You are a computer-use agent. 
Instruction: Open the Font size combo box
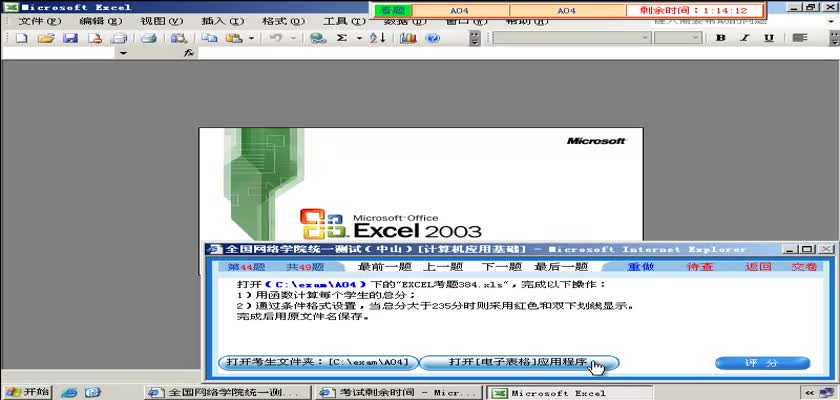tap(678, 38)
